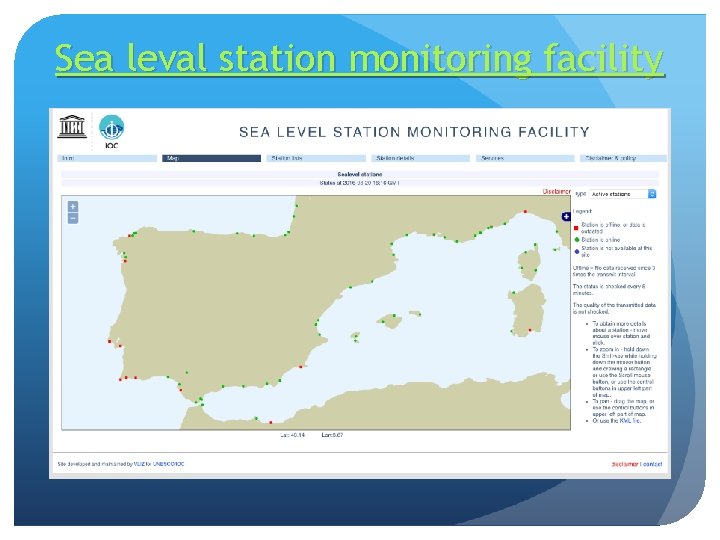This screenshot has height=540, width=720.
Task: Click the Legend label
Action: coord(583,211)
